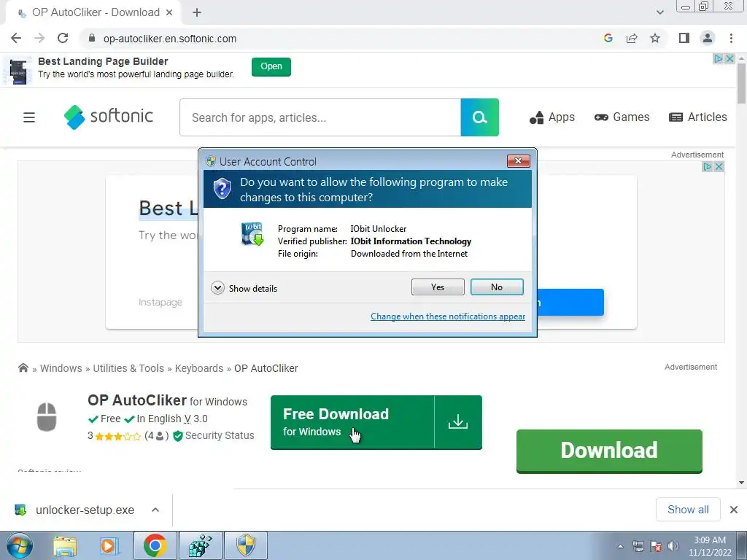Screen dimensions: 747x560
Task: Click Open on landing page ad
Action: point(271,66)
